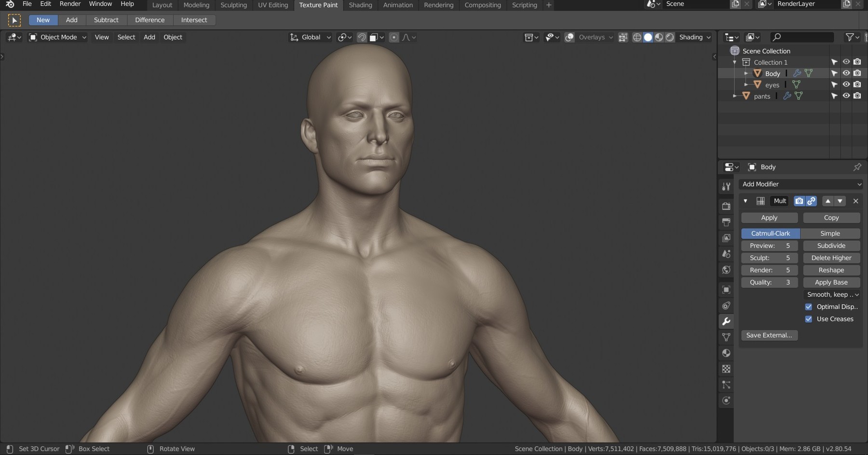The width and height of the screenshot is (868, 455).
Task: Hide the eyes object in the outliner
Action: point(847,84)
